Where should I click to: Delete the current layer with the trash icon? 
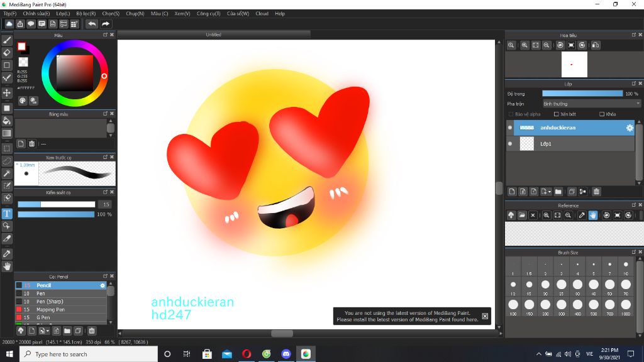tap(596, 192)
